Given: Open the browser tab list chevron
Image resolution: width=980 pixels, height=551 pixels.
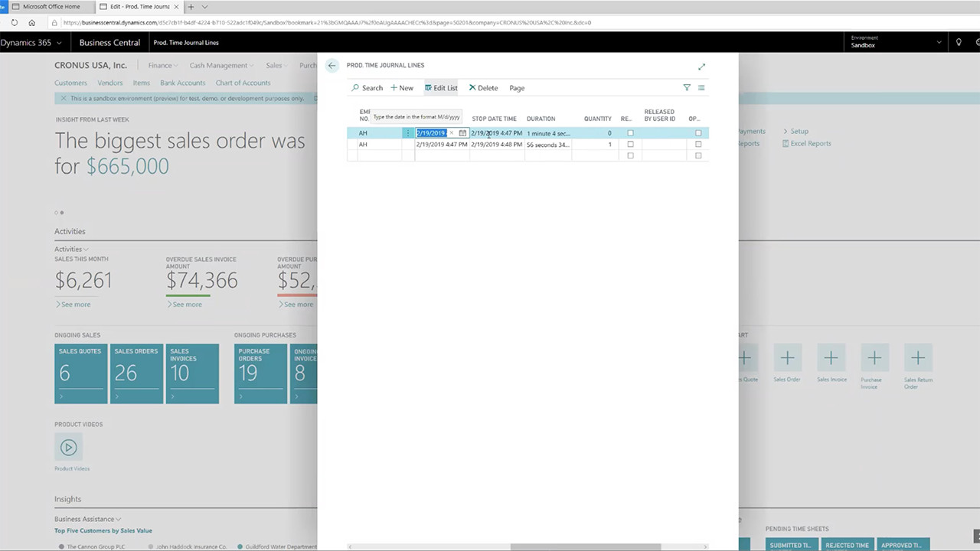Looking at the screenshot, I should 204,7.
